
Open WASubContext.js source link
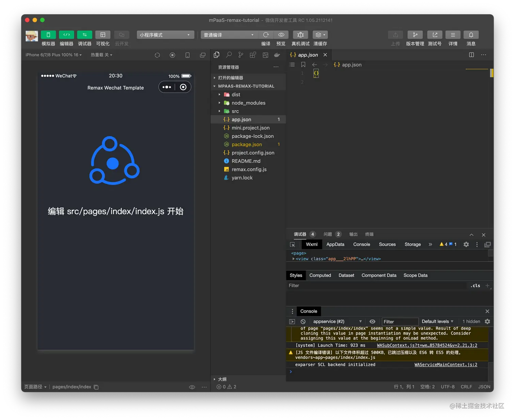427,345
